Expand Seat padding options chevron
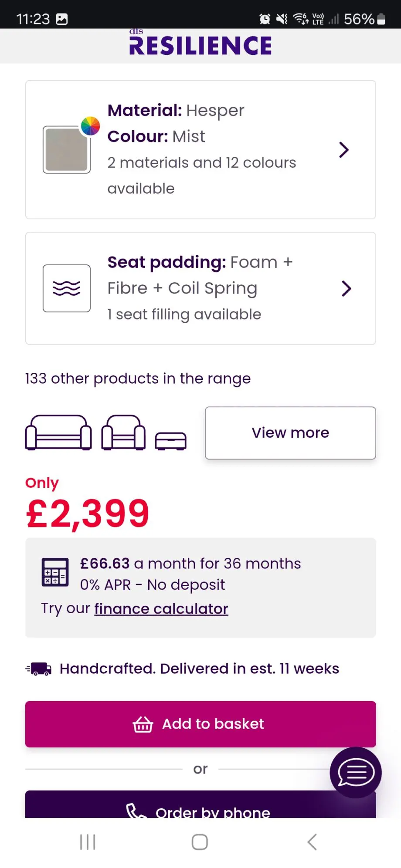The height and width of the screenshot is (868, 401). [346, 288]
